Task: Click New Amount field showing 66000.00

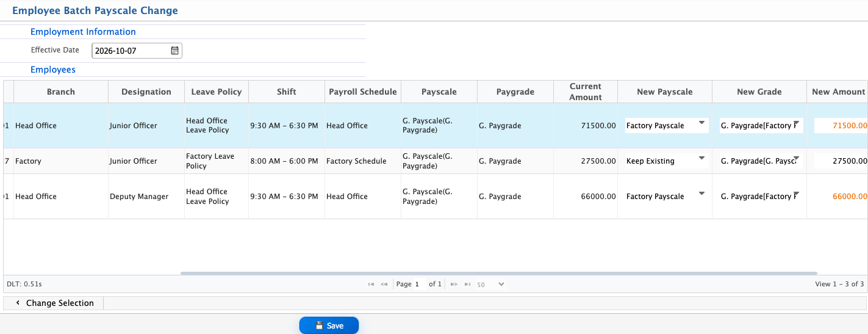Action: click(x=841, y=197)
